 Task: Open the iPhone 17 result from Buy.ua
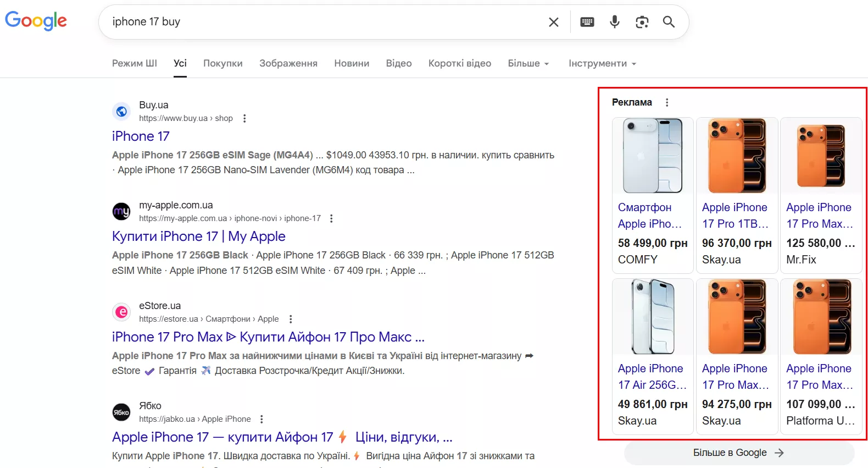(x=141, y=136)
